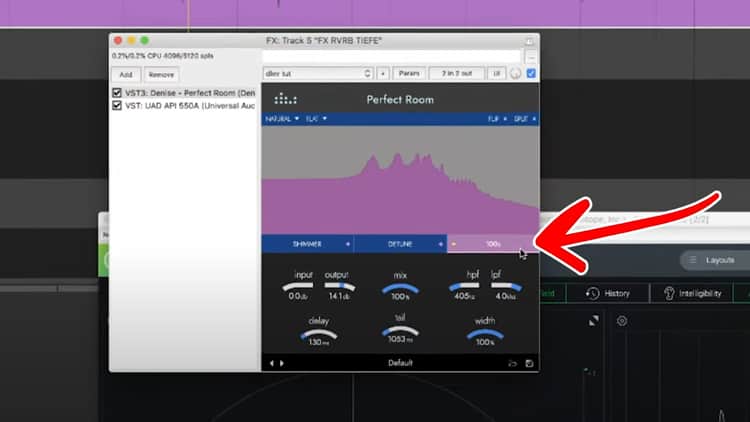Open the NATURAL dropdown

click(282, 119)
